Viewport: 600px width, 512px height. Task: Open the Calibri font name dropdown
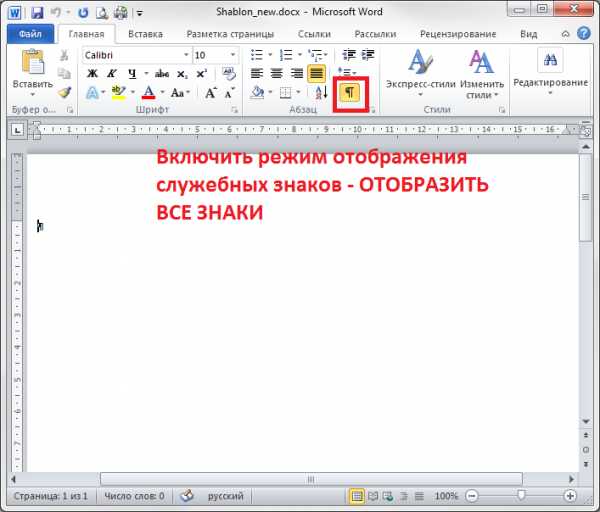[186, 55]
